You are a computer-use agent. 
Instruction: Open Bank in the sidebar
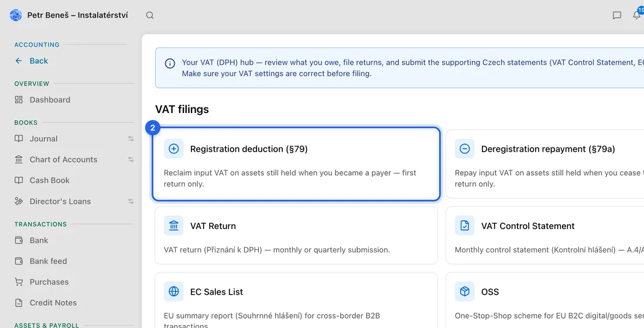pos(39,240)
